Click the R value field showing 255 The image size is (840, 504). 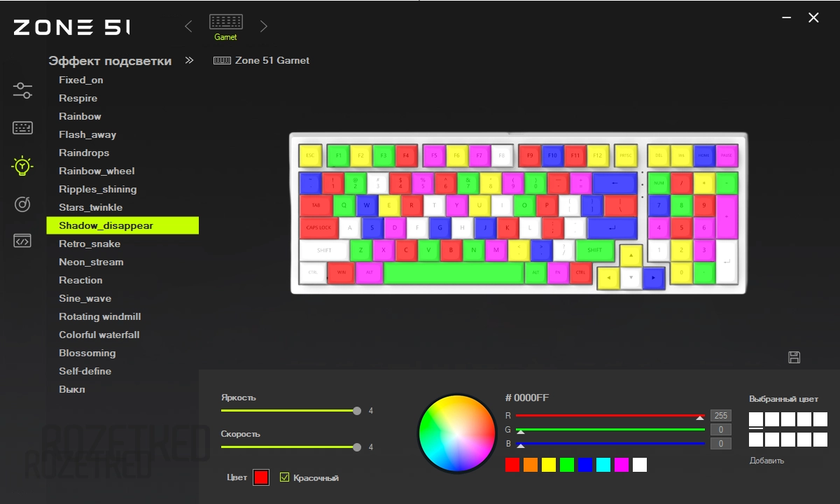point(721,416)
